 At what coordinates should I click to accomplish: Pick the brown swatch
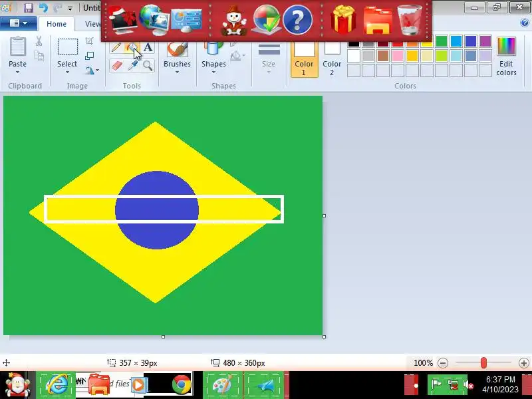tap(383, 56)
